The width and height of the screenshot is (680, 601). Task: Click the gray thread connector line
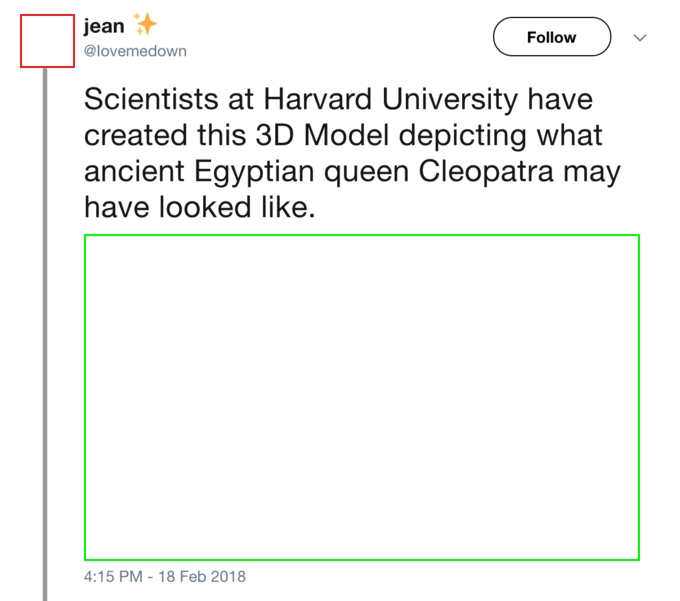45,334
